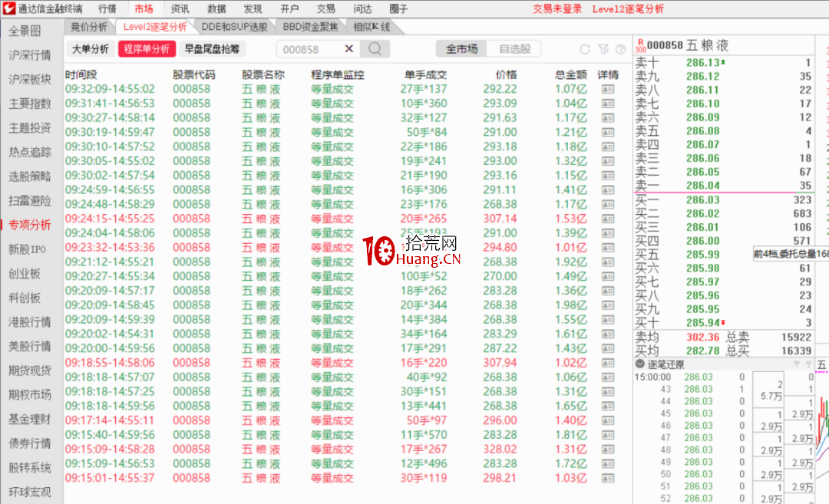Click the 买一 286.03 quote row

pos(723,199)
